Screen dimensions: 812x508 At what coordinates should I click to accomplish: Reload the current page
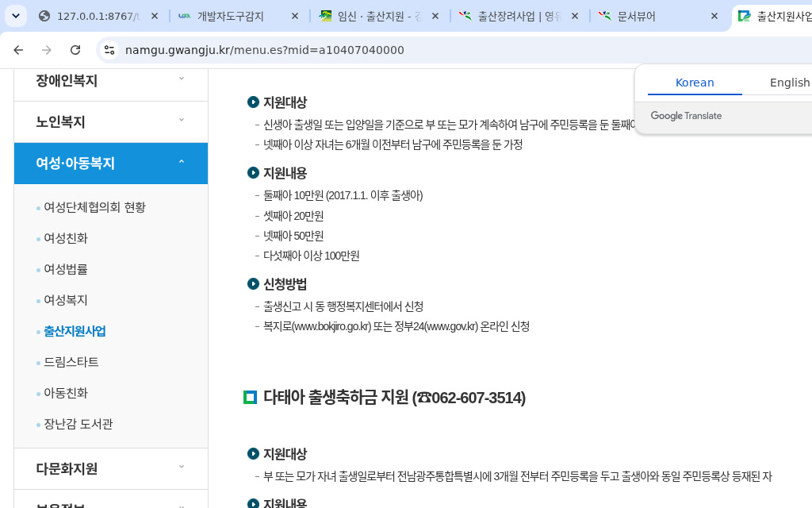point(75,50)
